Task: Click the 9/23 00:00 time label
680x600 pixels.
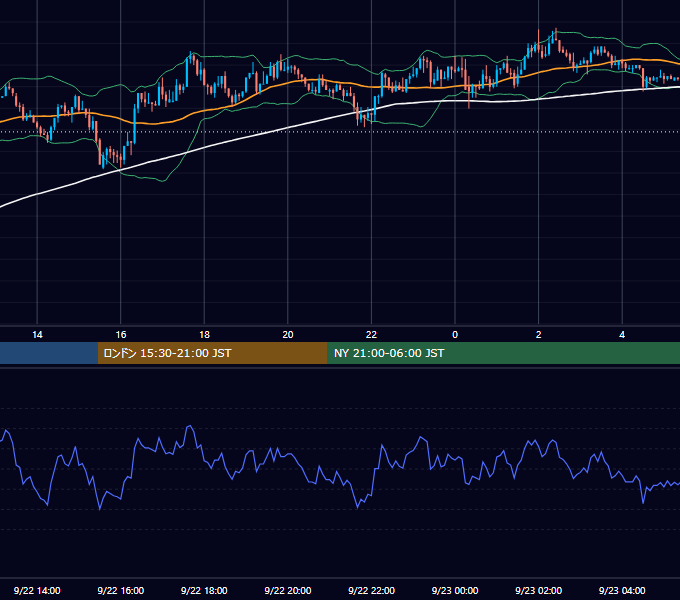Action: click(455, 590)
